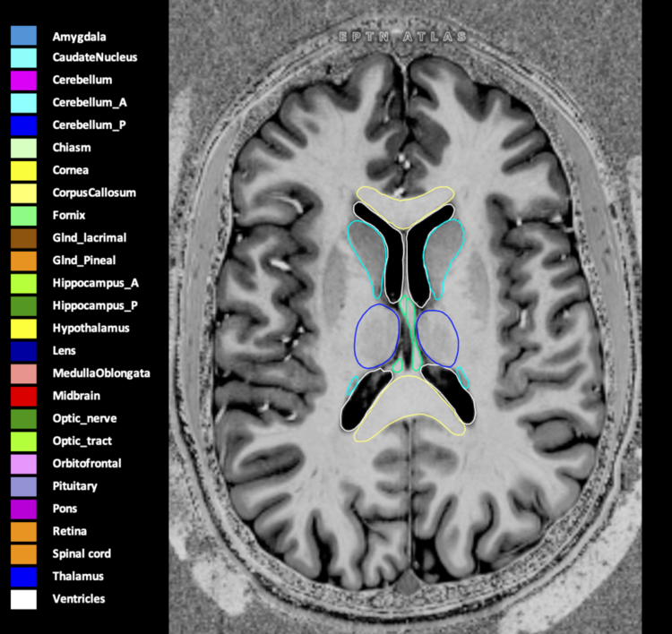The width and height of the screenshot is (672, 634).
Task: Select the Cerebellum_P color swatch
Action: (x=23, y=126)
